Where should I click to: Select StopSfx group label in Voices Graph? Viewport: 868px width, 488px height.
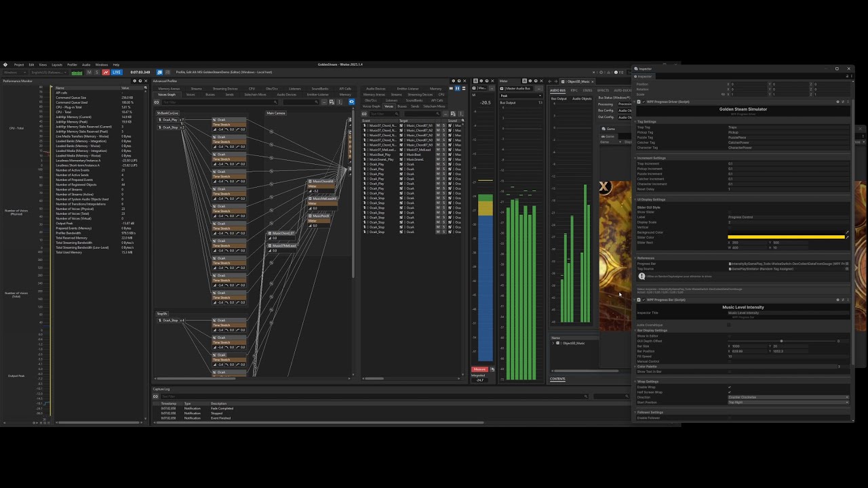tap(162, 313)
